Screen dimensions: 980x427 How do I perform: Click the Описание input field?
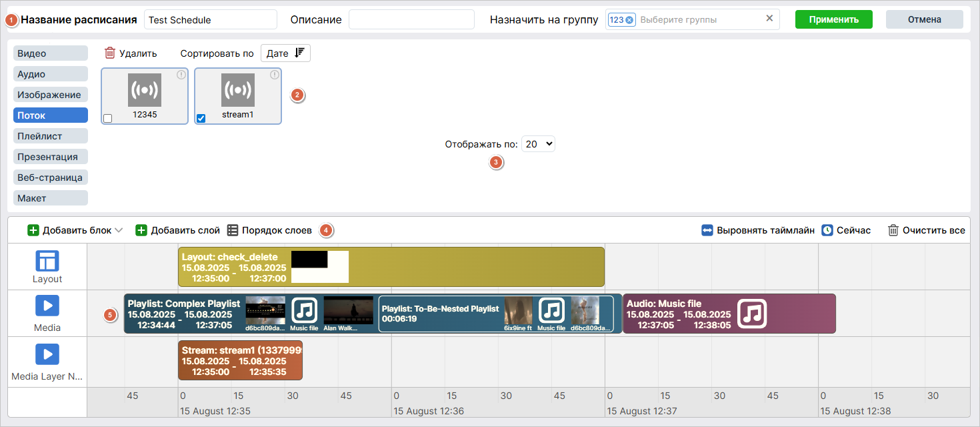coord(411,19)
